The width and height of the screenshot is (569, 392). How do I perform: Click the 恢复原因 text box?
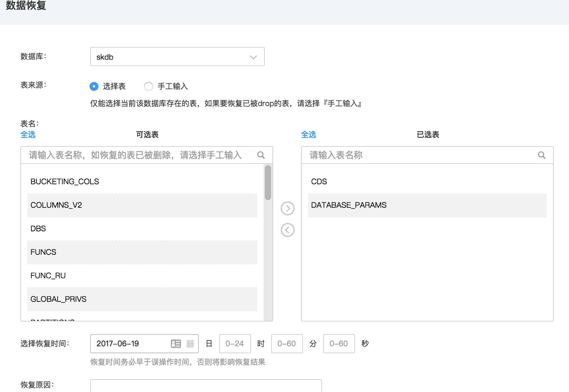click(x=206, y=386)
